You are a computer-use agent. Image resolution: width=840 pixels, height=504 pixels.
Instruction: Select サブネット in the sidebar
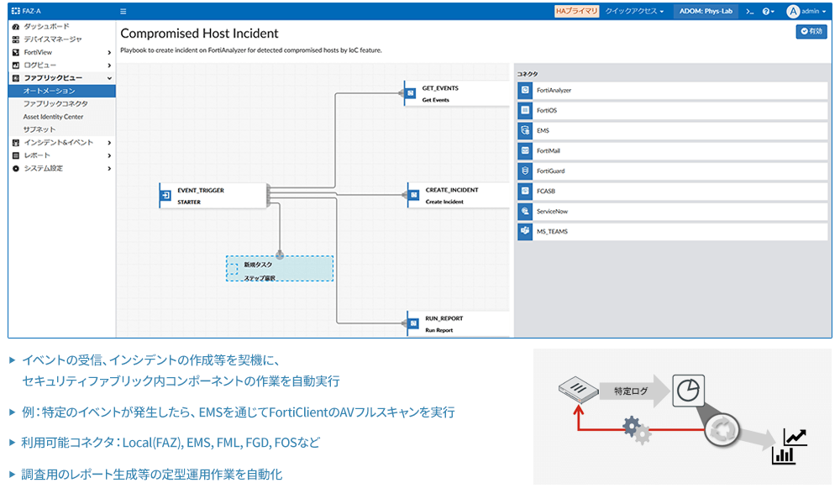62,129
